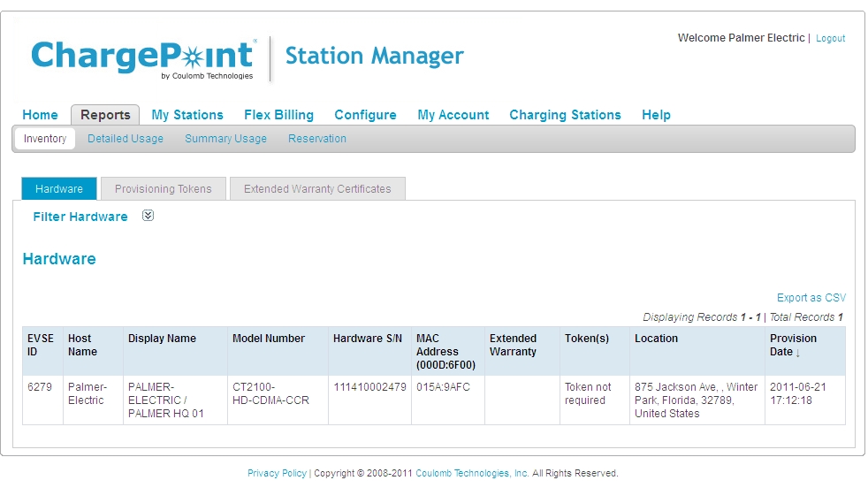868x503 pixels.
Task: Click the ChargePoint logo
Action: (x=144, y=59)
